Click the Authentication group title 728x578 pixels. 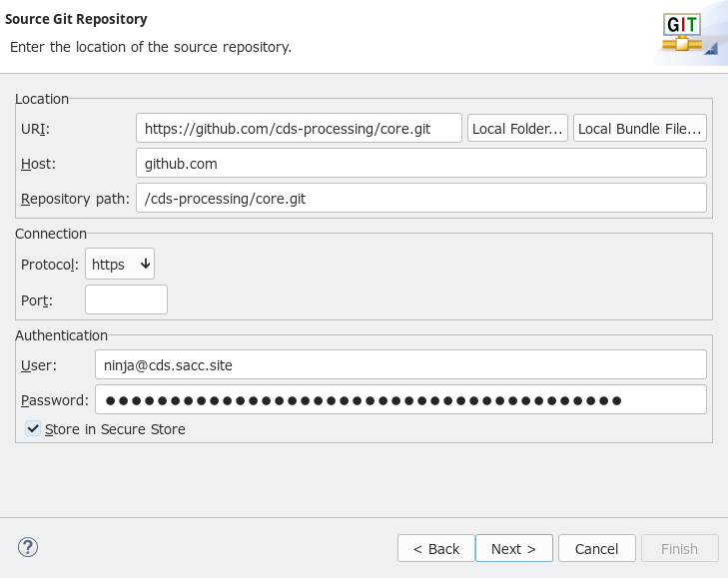click(61, 335)
